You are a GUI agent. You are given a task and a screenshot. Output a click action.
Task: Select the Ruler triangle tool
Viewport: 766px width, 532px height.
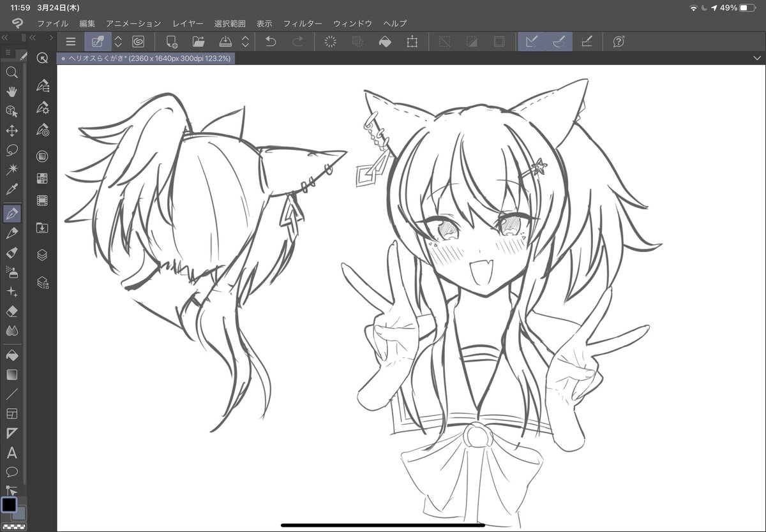point(11,433)
